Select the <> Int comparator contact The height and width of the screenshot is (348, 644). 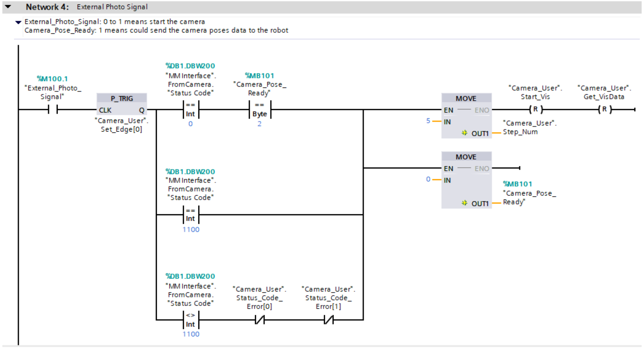pos(191,320)
